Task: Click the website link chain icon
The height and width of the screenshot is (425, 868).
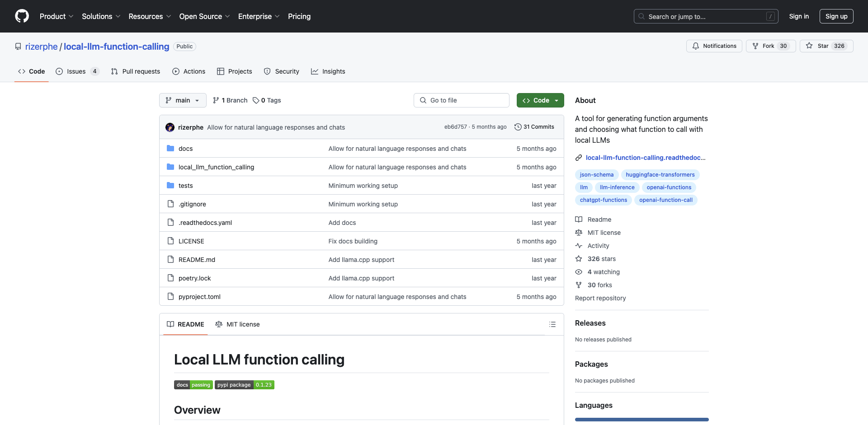Action: tap(579, 158)
